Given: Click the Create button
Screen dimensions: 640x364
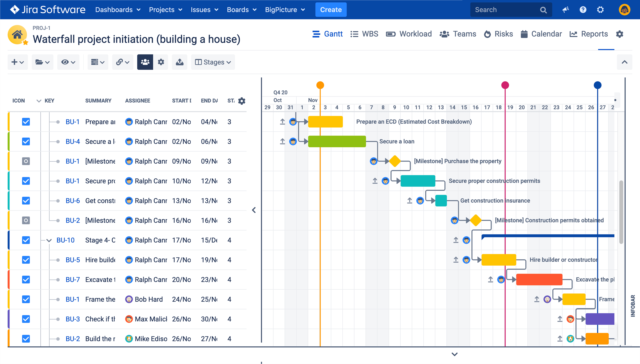Looking at the screenshot, I should point(331,10).
